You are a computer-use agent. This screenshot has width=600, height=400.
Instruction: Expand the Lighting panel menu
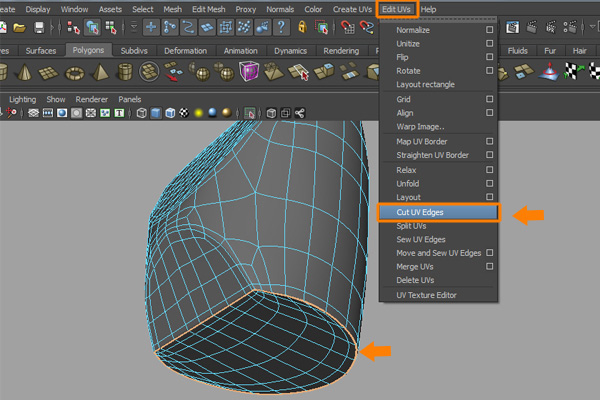[x=22, y=100]
